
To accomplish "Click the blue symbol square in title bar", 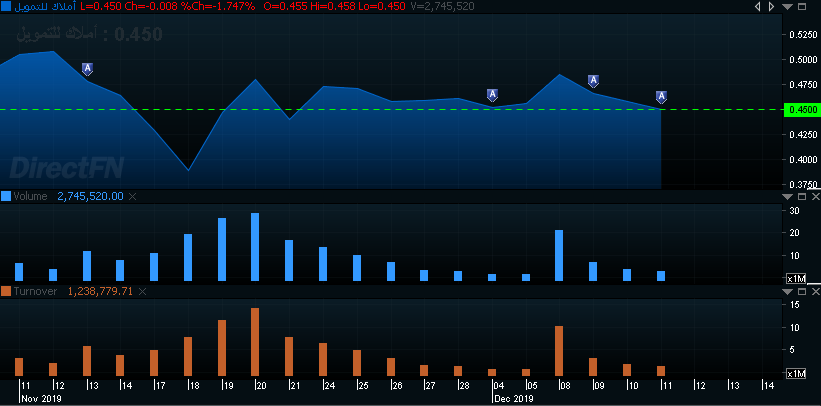I will click(x=6, y=7).
